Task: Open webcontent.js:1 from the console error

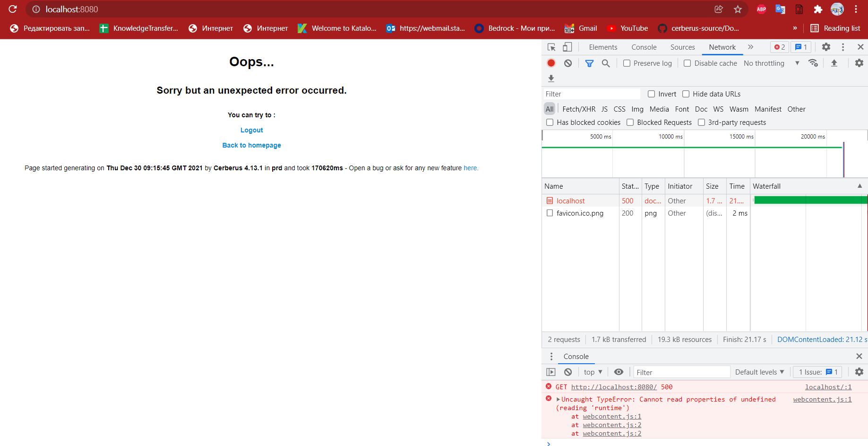Action: pyautogui.click(x=822, y=399)
